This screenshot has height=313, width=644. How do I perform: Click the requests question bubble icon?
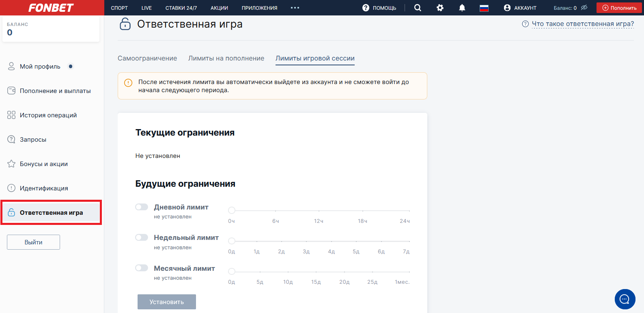pyautogui.click(x=11, y=139)
